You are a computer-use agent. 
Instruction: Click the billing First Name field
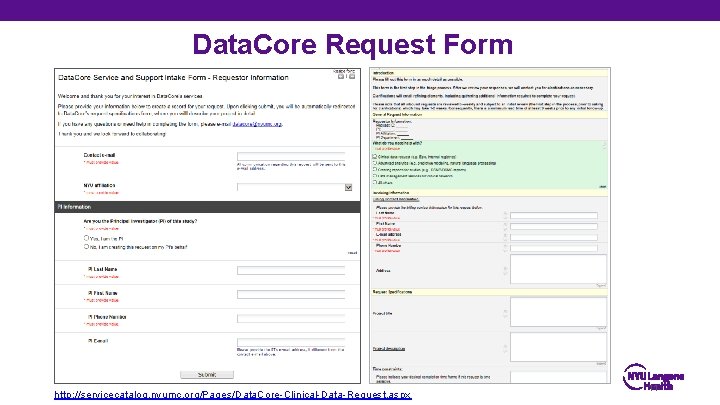coord(554,226)
